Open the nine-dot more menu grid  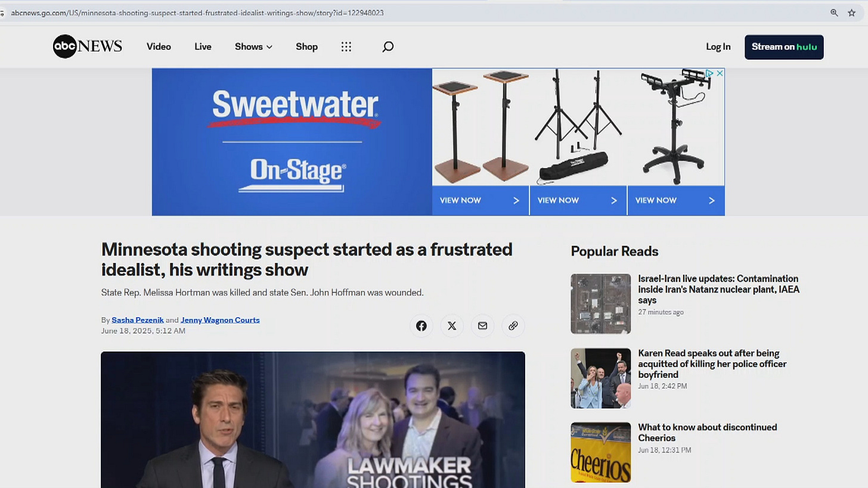[x=346, y=46]
